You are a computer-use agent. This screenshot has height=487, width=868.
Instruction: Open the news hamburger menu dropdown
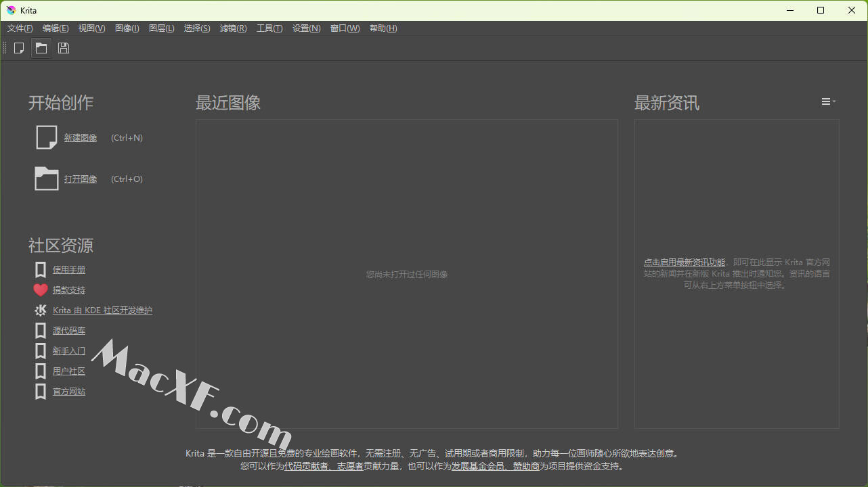pos(828,101)
